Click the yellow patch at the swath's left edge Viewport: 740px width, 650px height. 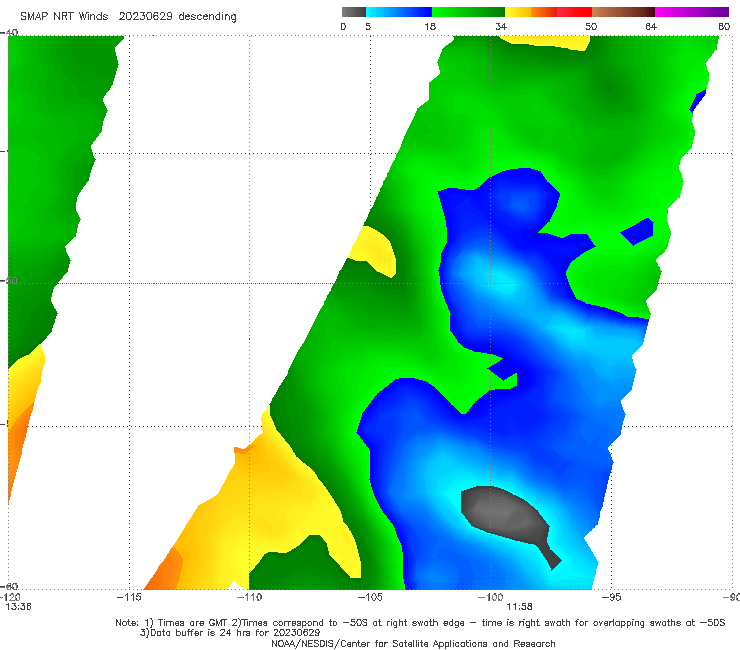375,249
